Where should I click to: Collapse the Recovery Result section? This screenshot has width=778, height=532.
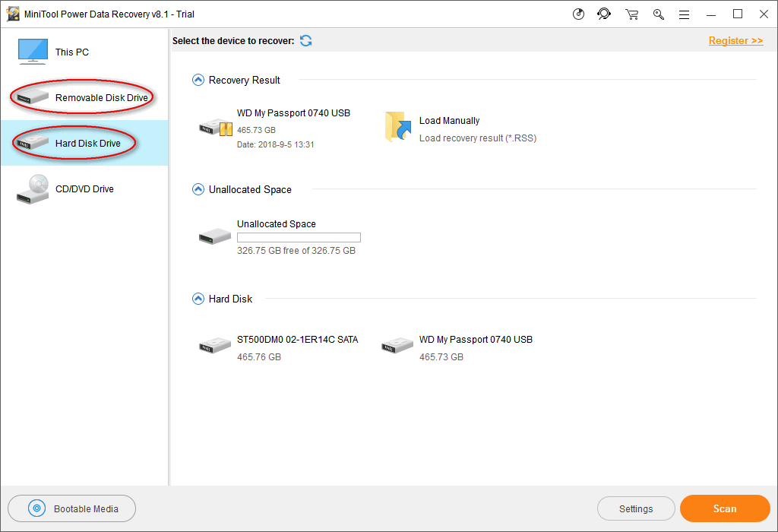coord(198,80)
